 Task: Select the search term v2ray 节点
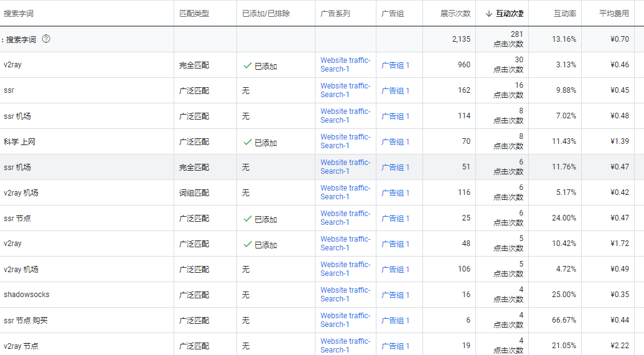pyautogui.click(x=21, y=346)
